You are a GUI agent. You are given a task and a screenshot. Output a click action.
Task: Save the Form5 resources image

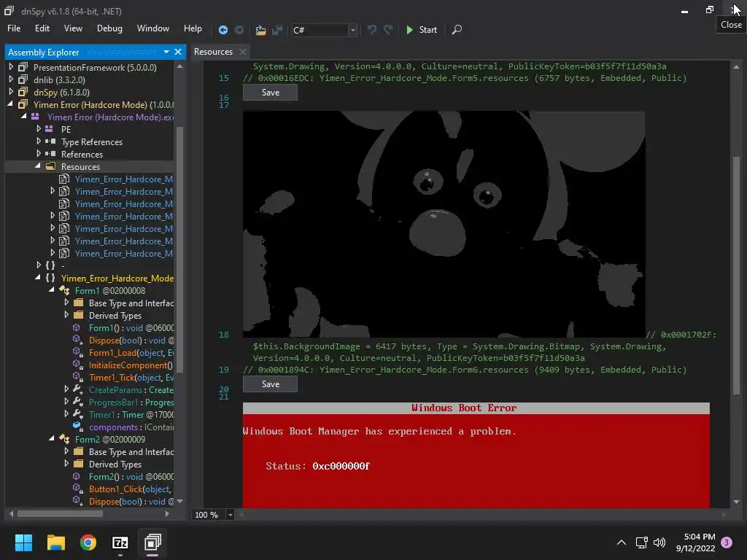(270, 93)
